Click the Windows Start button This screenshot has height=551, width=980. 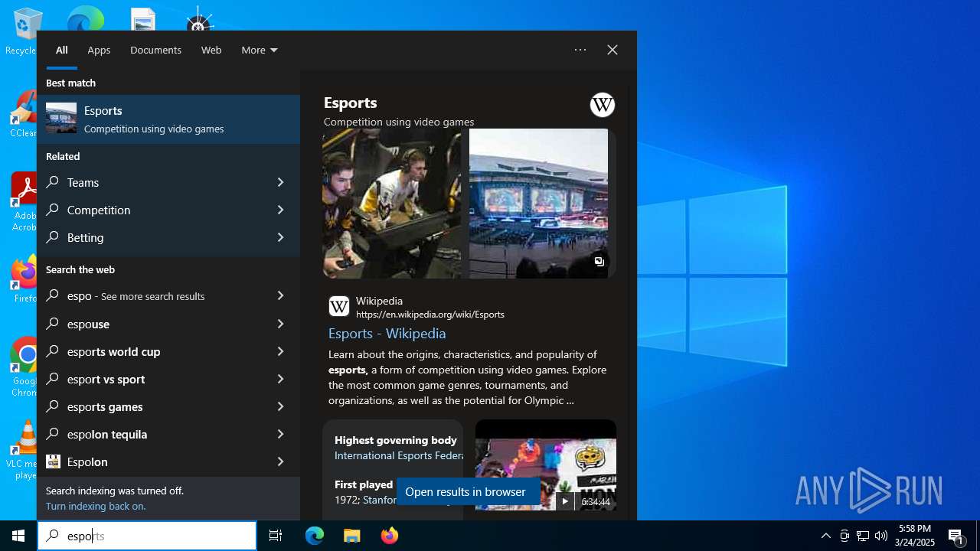click(18, 536)
